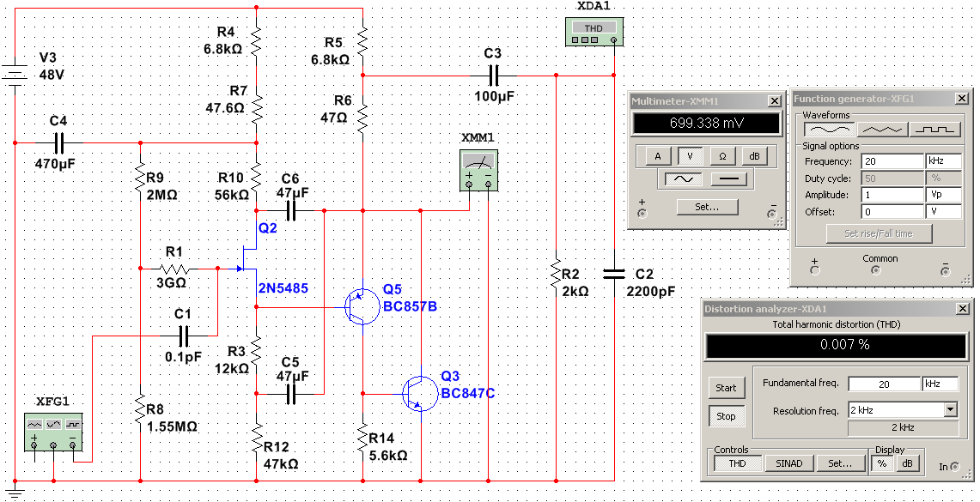
Task: Click Fundamental freq. value field
Action: pyautogui.click(x=883, y=384)
